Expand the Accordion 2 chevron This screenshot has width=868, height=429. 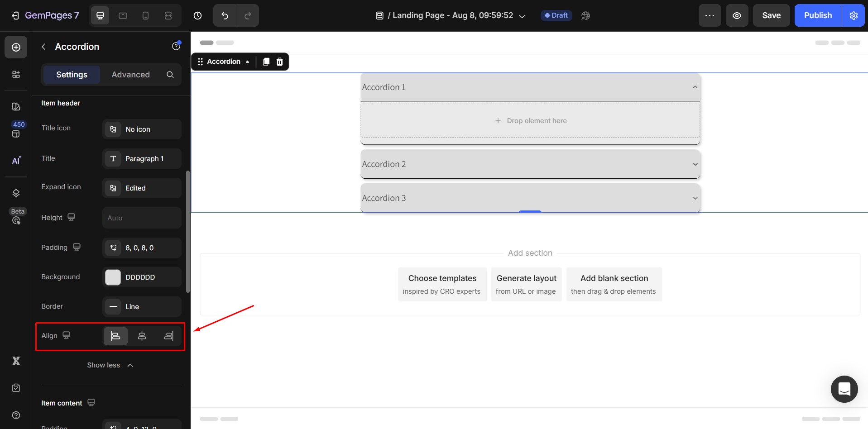(x=695, y=164)
